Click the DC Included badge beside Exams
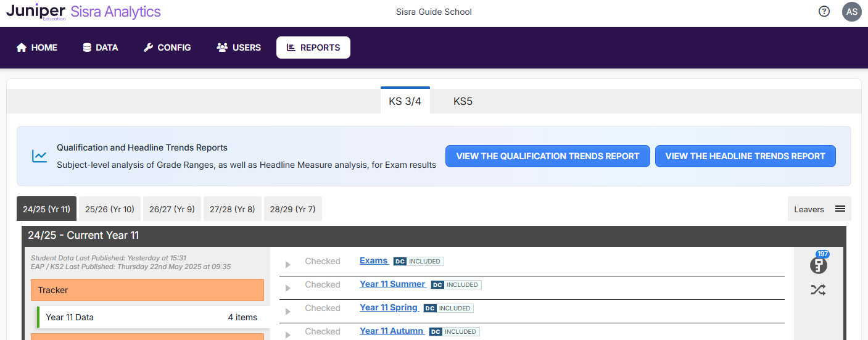The width and height of the screenshot is (868, 340). click(419, 262)
